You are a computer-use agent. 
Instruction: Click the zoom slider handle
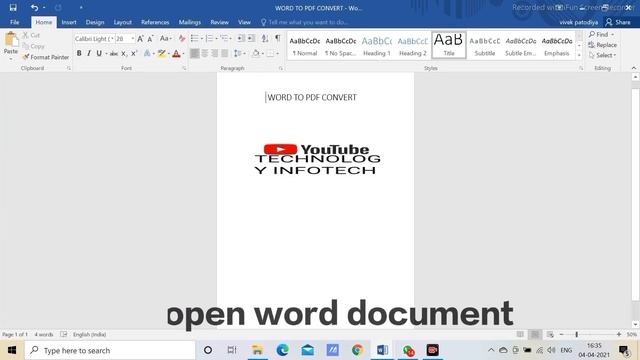click(576, 334)
